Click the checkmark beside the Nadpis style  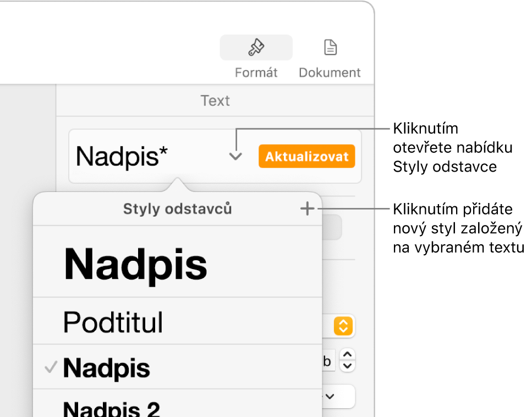click(51, 367)
